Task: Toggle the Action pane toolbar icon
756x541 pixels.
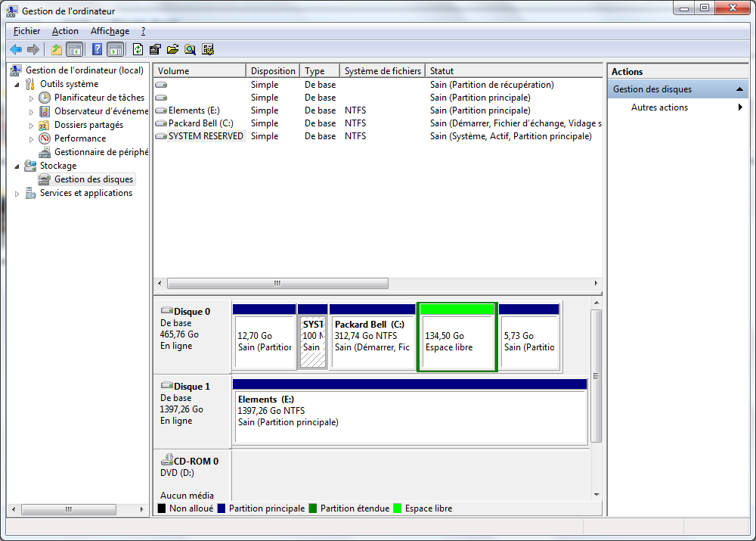Action: click(x=116, y=49)
